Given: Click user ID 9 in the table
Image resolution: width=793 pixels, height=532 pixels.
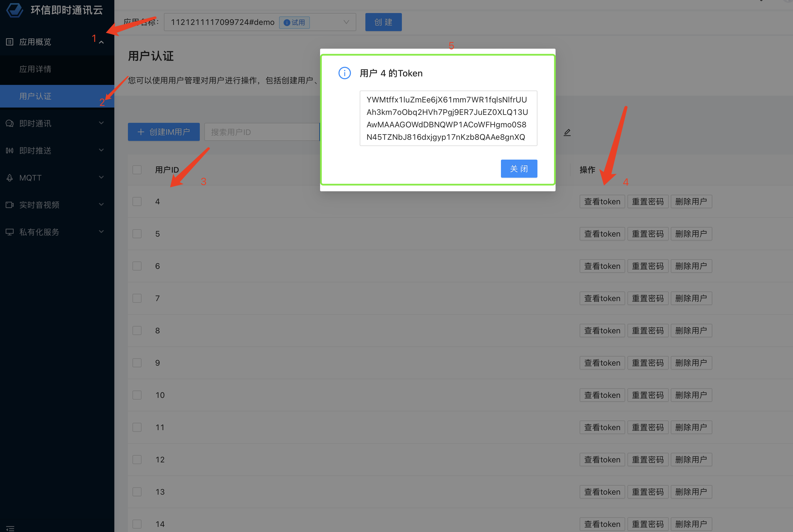Looking at the screenshot, I should coord(157,363).
